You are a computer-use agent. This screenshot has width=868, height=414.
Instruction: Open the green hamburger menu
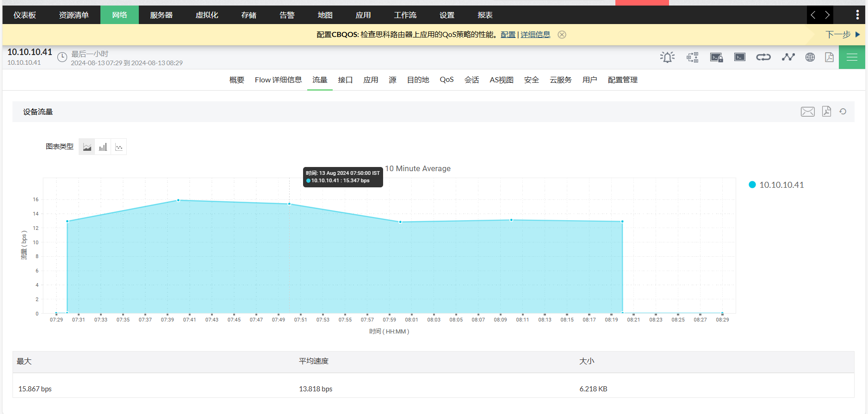[852, 57]
